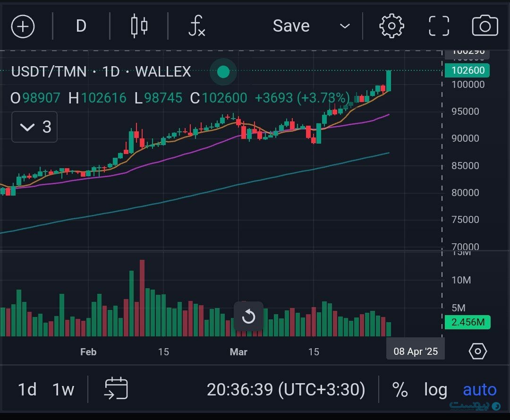Click the 08 Apr '25 date label
The width and height of the screenshot is (510, 420).
pyautogui.click(x=416, y=351)
